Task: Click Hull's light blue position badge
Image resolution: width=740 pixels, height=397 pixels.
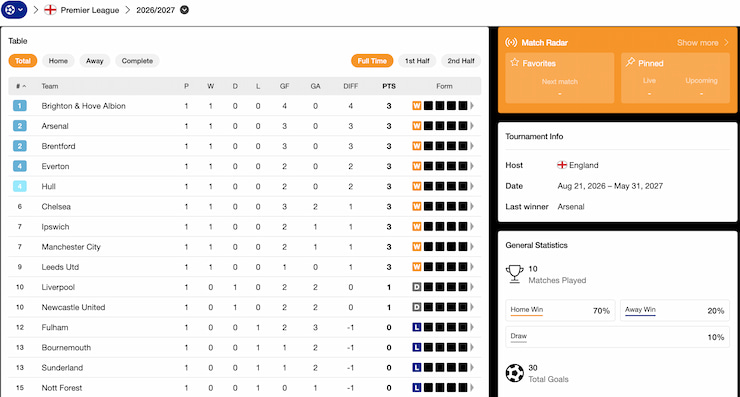Action: [20, 186]
